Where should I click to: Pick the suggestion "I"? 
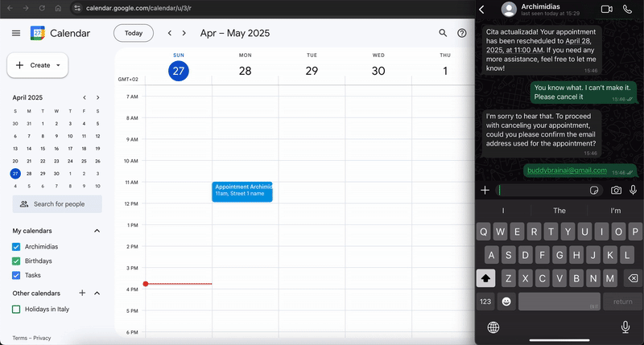tap(503, 211)
